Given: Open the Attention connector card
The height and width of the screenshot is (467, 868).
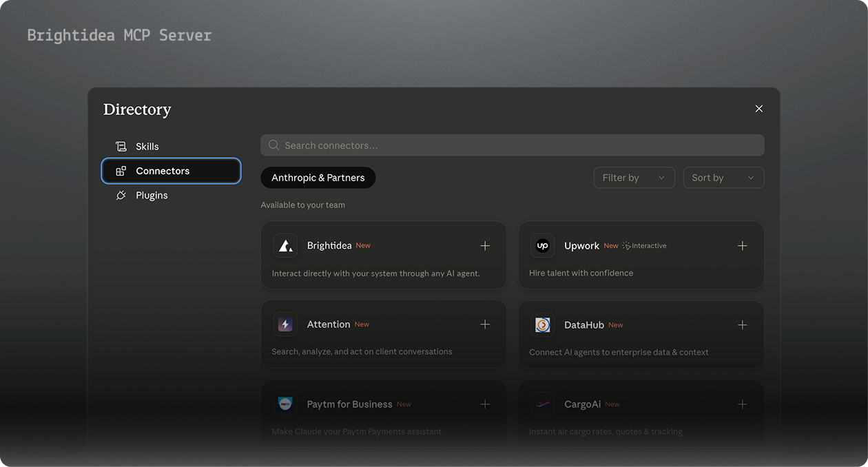Looking at the screenshot, I should [x=384, y=334].
